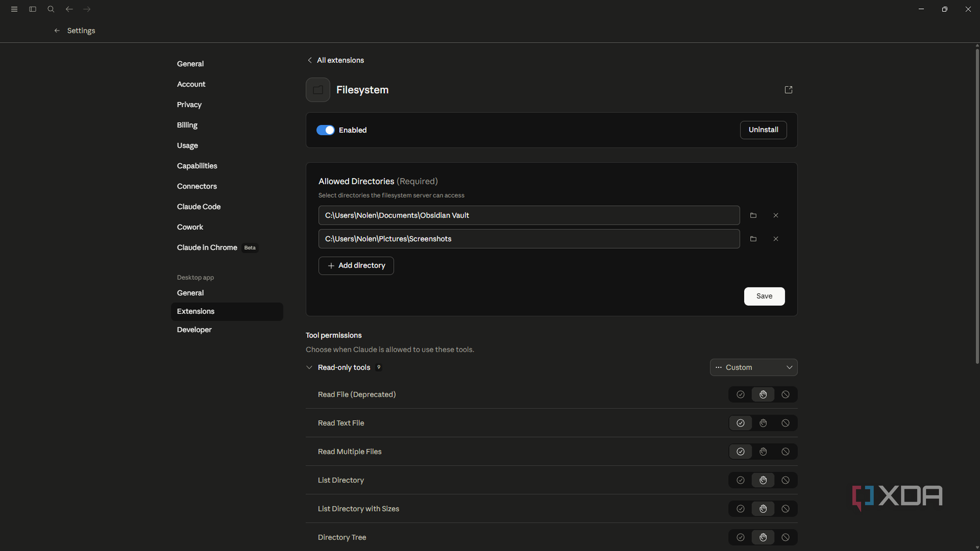Open the Custom permissions dropdown

[x=753, y=368]
